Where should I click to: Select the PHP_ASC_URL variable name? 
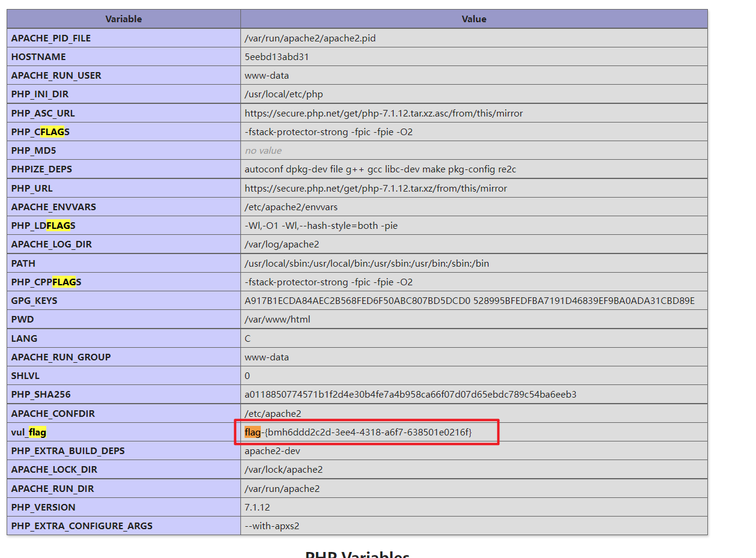point(43,113)
